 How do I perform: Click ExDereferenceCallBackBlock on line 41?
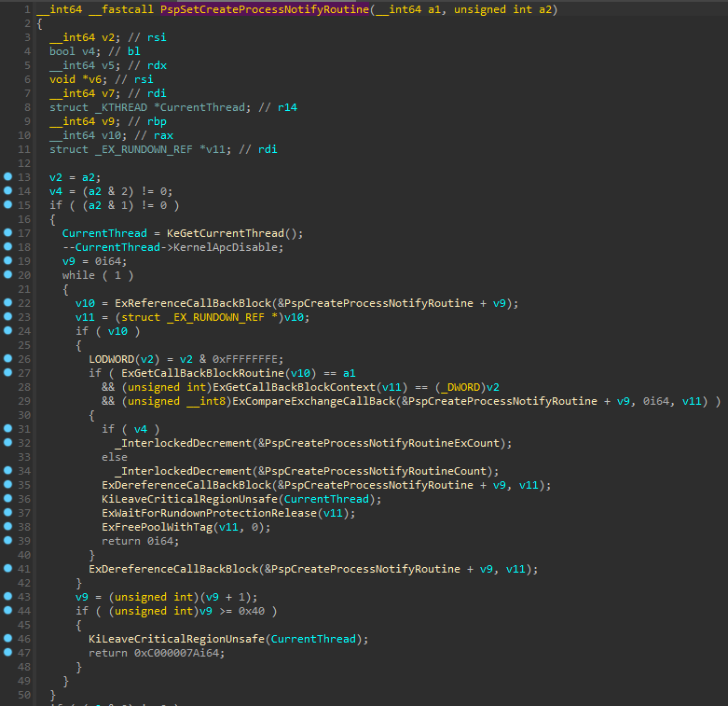coord(173,569)
